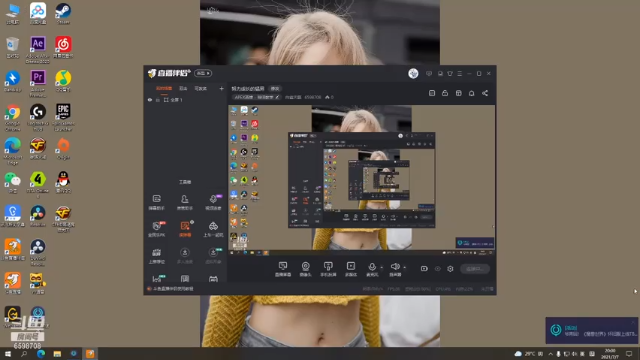This screenshot has width=640, height=360.
Task: Open the microphone tool with purple badge
Action: tap(213, 202)
